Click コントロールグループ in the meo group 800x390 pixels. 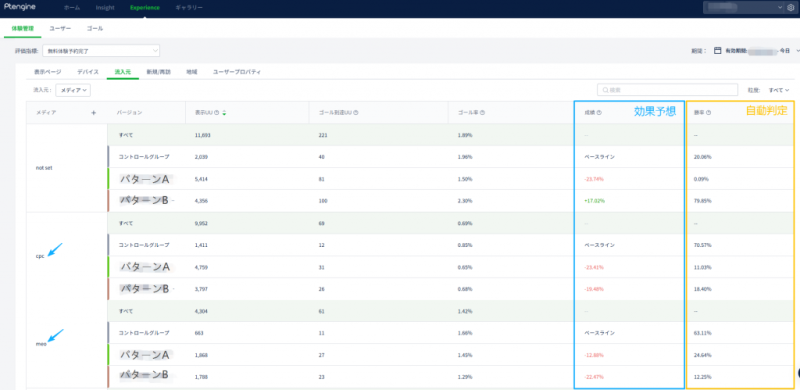[x=144, y=333]
